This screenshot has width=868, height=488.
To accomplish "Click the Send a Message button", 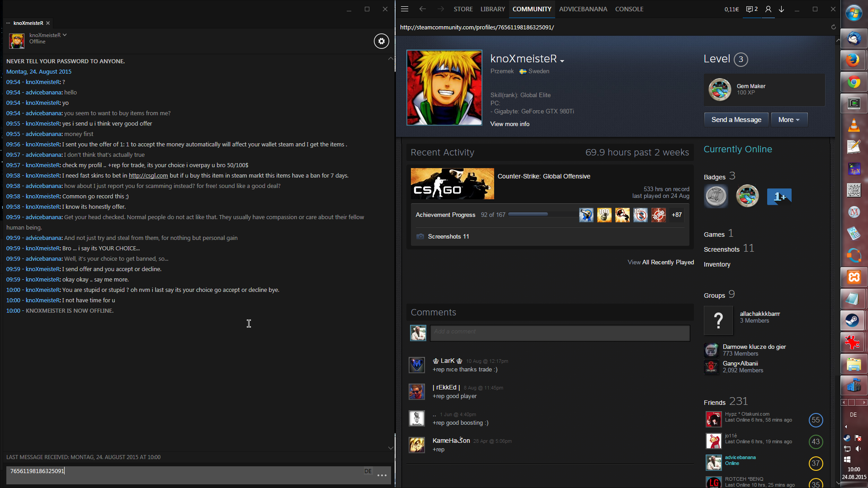I will 736,120.
